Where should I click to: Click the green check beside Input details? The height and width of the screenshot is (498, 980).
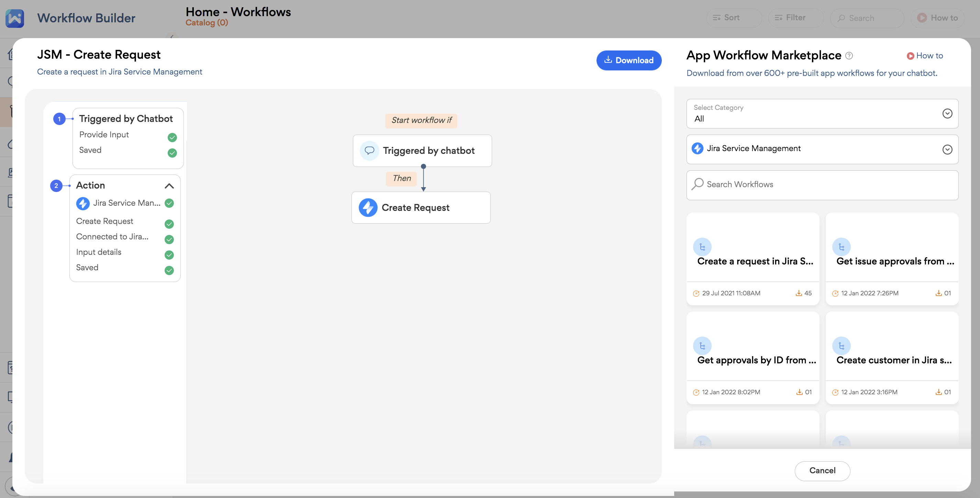coord(169,255)
